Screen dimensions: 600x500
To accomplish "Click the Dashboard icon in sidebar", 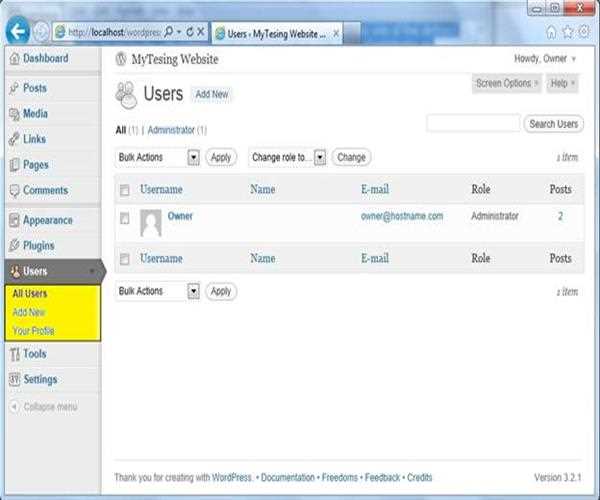I will tap(14, 59).
